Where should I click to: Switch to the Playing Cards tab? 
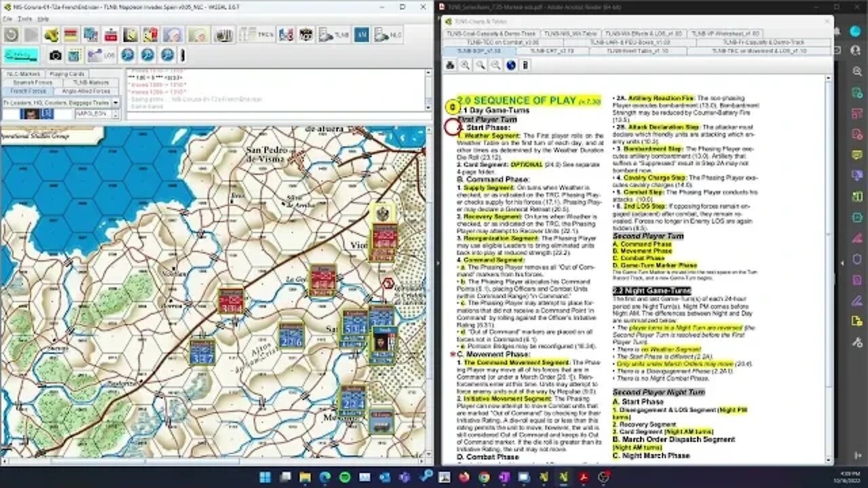pyautogui.click(x=67, y=74)
